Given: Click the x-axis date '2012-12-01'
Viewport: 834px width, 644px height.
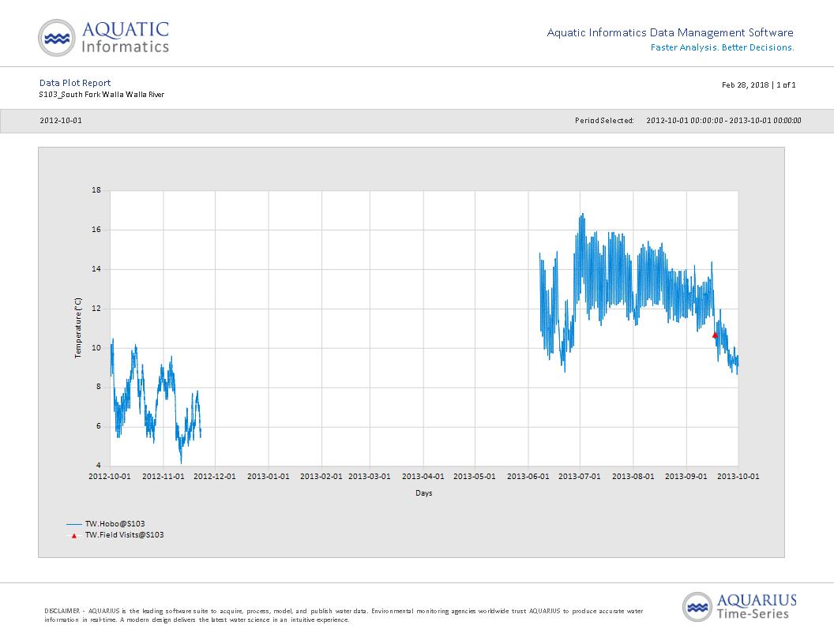Looking at the screenshot, I should pos(215,476).
